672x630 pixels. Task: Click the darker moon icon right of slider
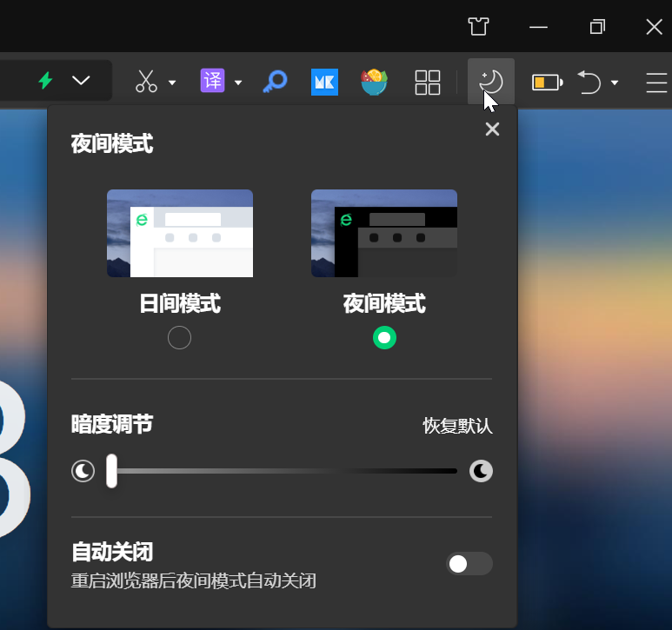[481, 471]
